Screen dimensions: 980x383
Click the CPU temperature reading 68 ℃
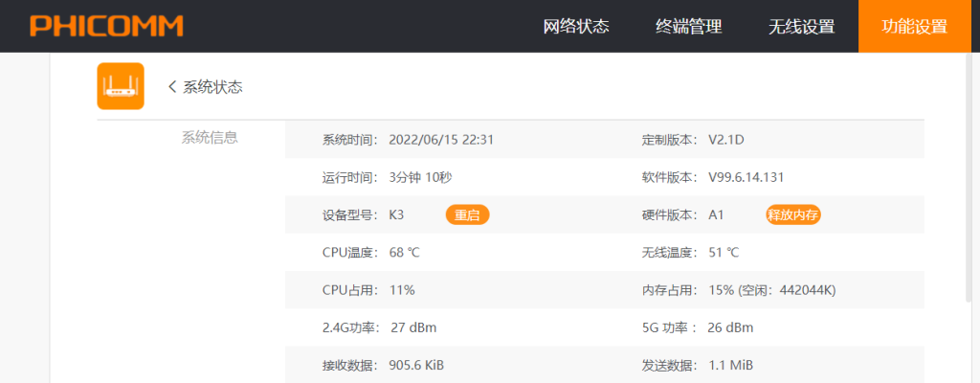click(x=404, y=253)
